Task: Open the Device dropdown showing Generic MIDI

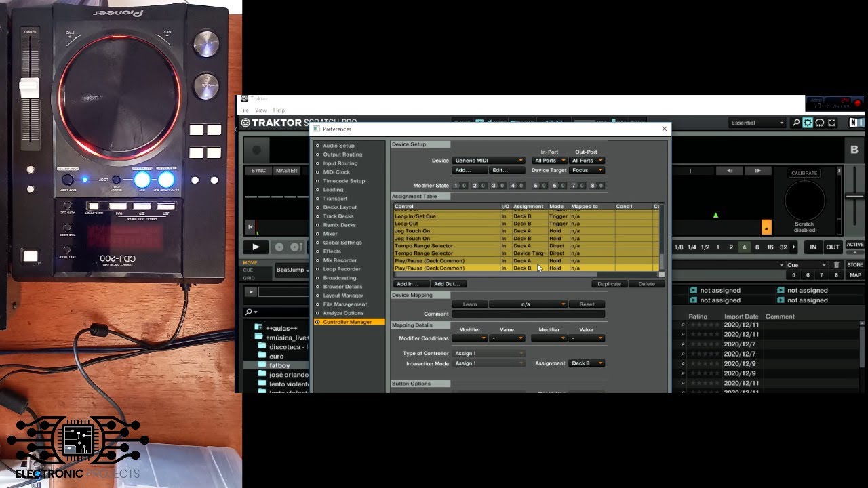Action: pyautogui.click(x=488, y=161)
